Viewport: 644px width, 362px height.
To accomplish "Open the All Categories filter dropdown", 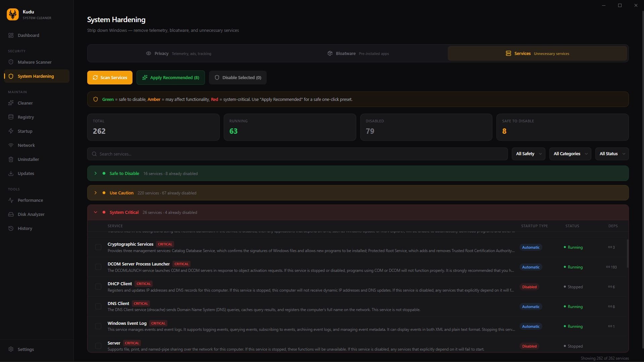I will coord(570,154).
